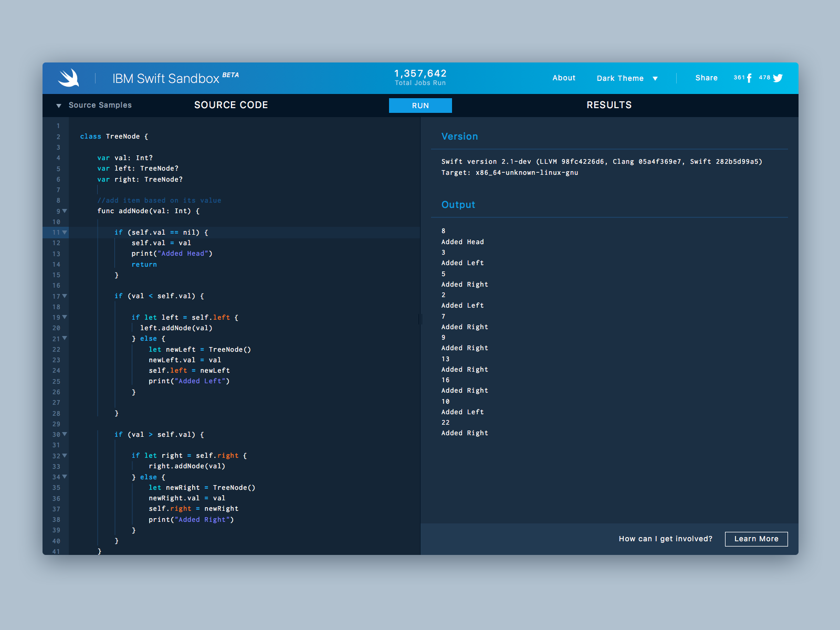Collapse the code fold at line 19
The height and width of the screenshot is (630, 840).
point(65,317)
